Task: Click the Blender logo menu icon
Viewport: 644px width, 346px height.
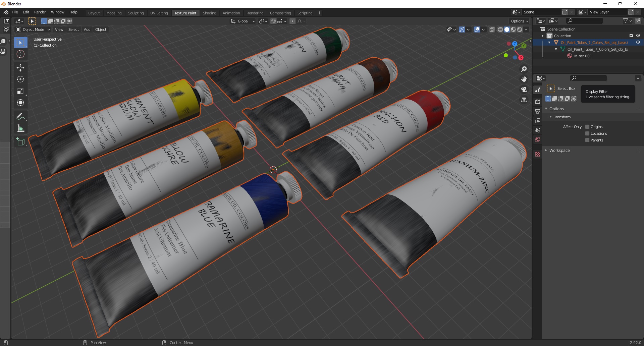Action: [x=6, y=12]
